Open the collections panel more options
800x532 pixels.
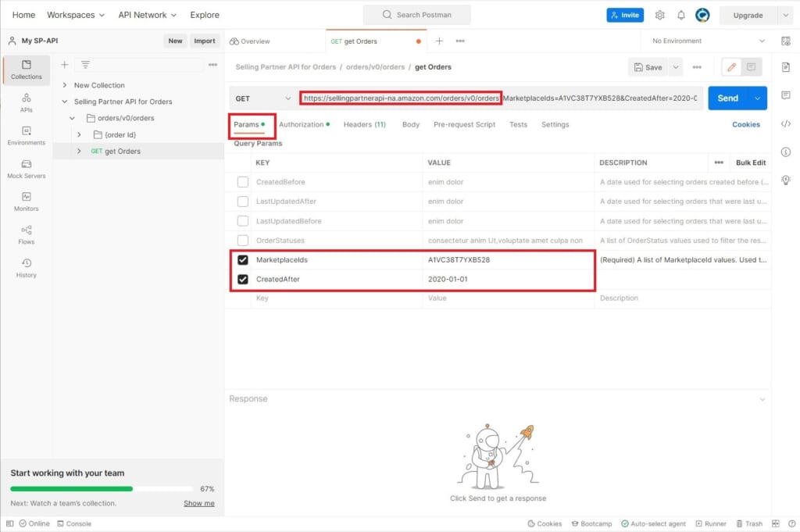tap(212, 65)
